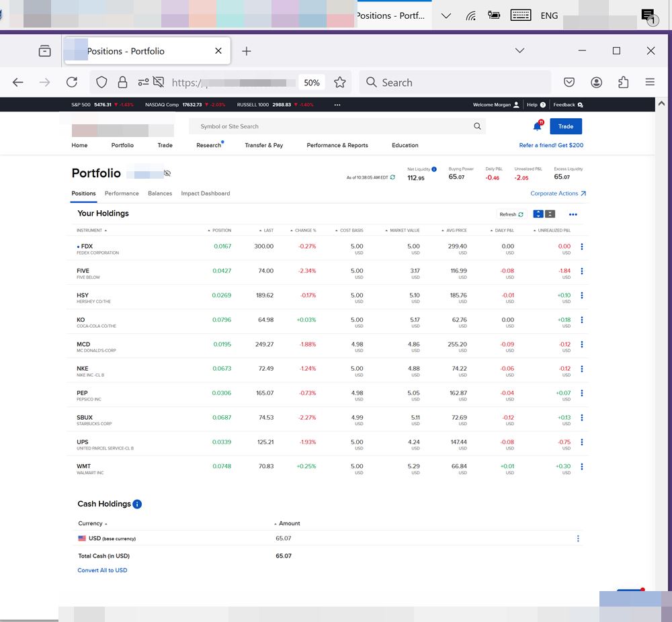Open Help link in top bar

click(536, 105)
